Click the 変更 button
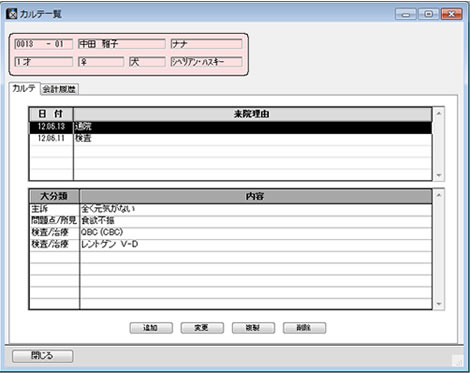470x373 pixels. tap(202, 328)
